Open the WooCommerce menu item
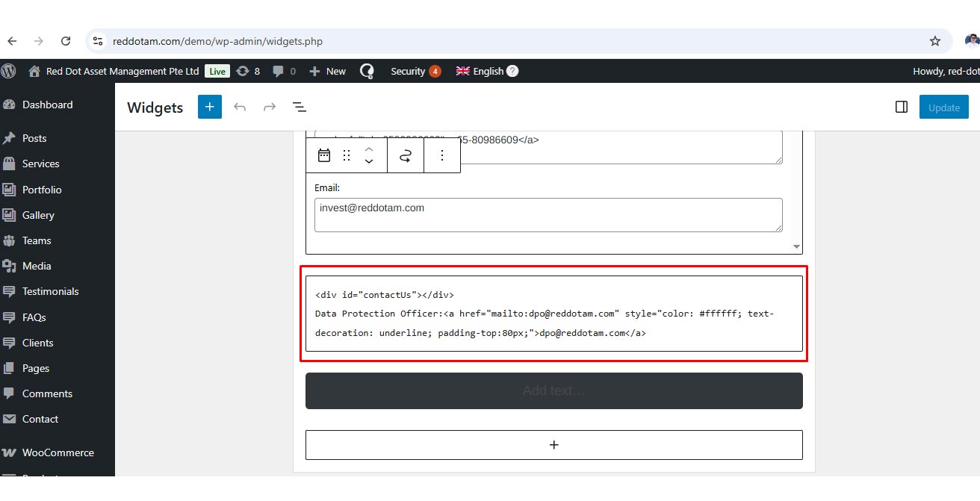Screen dimensions: 980x501 (58, 452)
